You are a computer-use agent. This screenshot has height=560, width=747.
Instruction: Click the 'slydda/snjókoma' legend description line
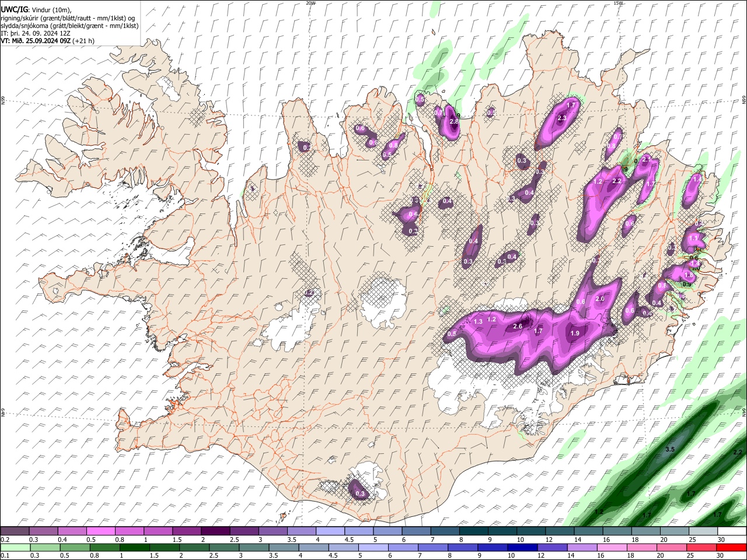69,26
